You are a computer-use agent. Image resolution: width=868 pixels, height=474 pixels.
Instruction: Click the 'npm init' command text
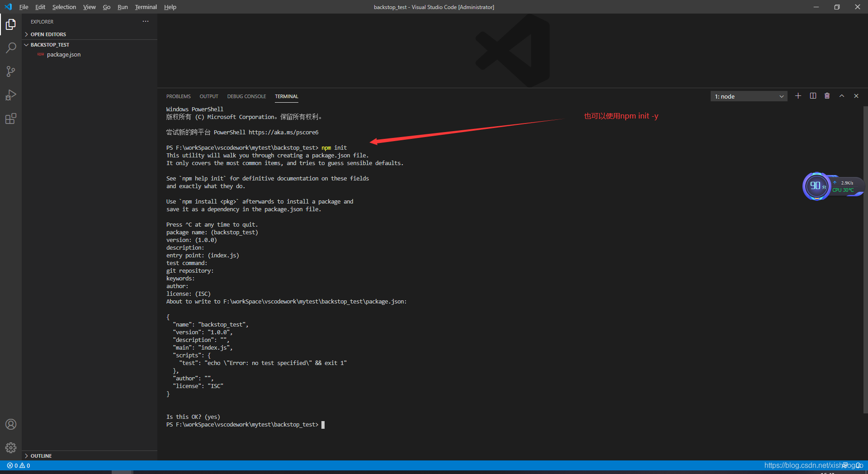coord(334,148)
